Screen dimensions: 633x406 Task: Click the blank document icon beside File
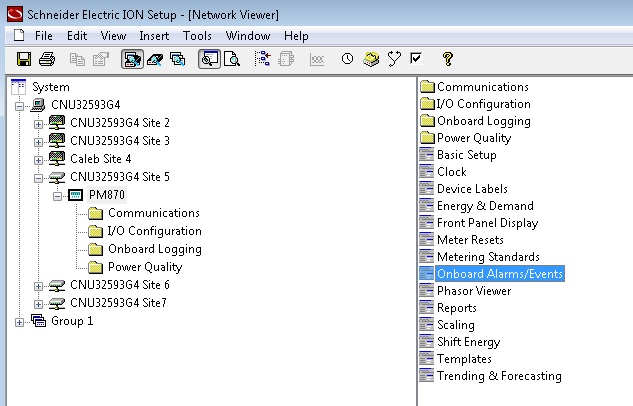[x=19, y=36]
